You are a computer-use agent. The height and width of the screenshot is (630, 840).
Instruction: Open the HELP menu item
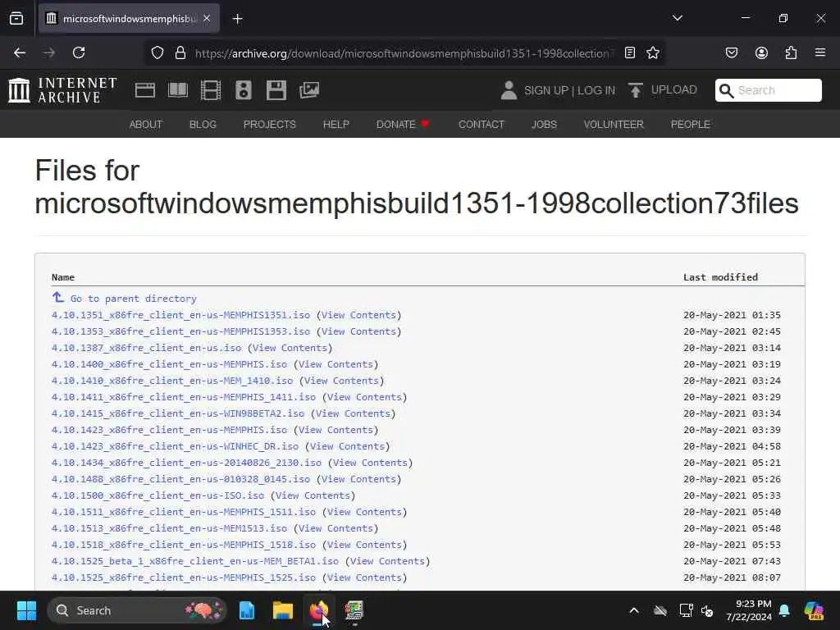pos(336,125)
